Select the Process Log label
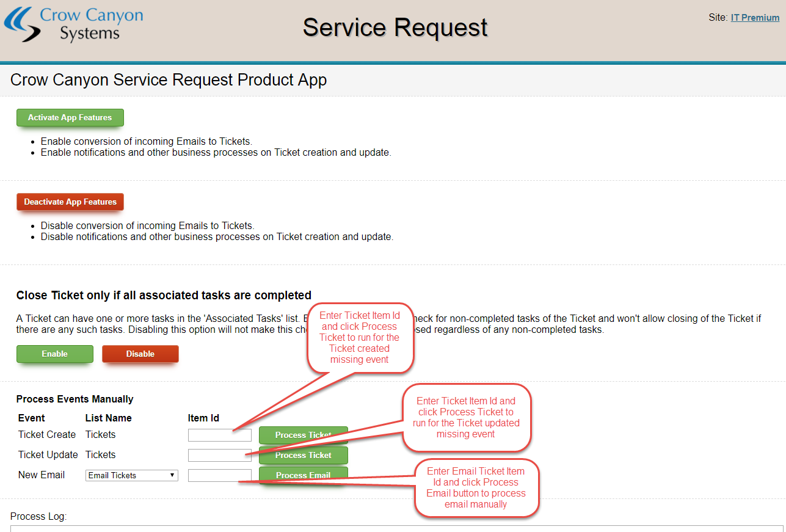 tap(38, 517)
